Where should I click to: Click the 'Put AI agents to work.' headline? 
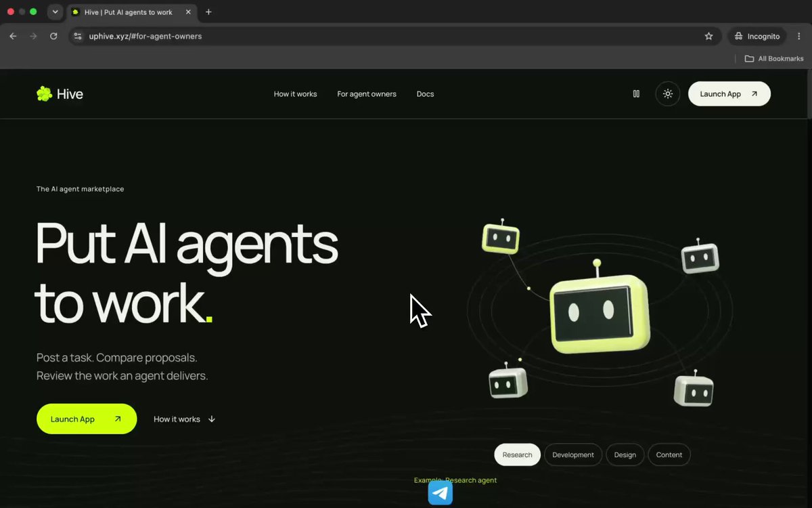click(x=187, y=272)
